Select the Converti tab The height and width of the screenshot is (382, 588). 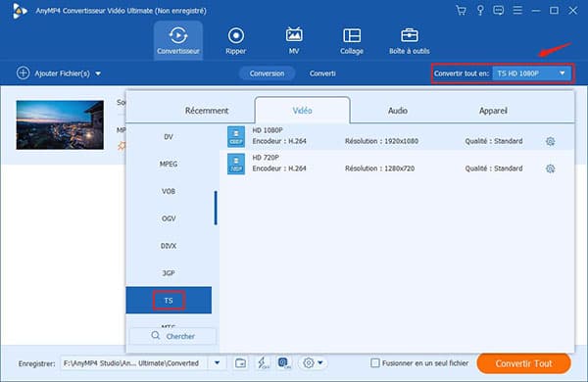click(x=322, y=73)
